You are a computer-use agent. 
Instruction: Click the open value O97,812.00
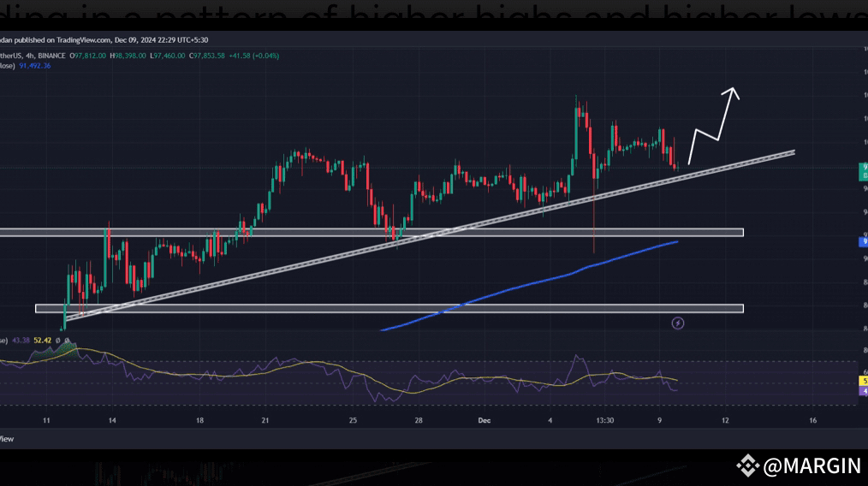coord(87,56)
